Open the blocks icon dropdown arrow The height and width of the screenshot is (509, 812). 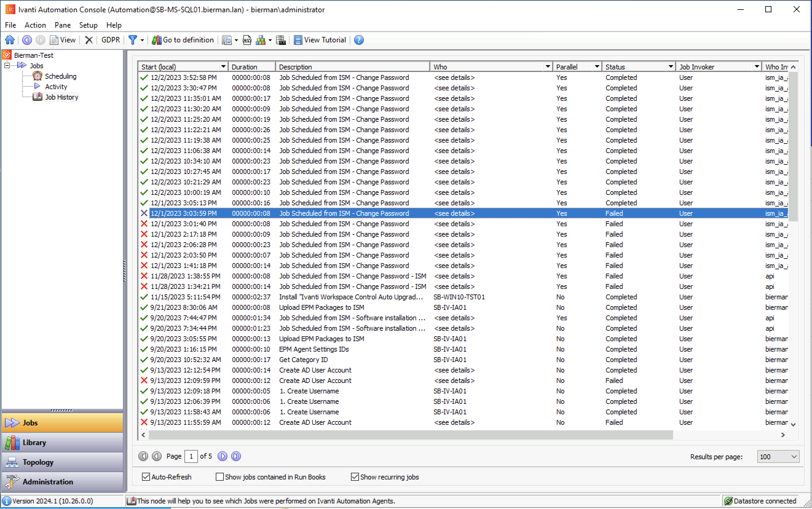(x=270, y=40)
